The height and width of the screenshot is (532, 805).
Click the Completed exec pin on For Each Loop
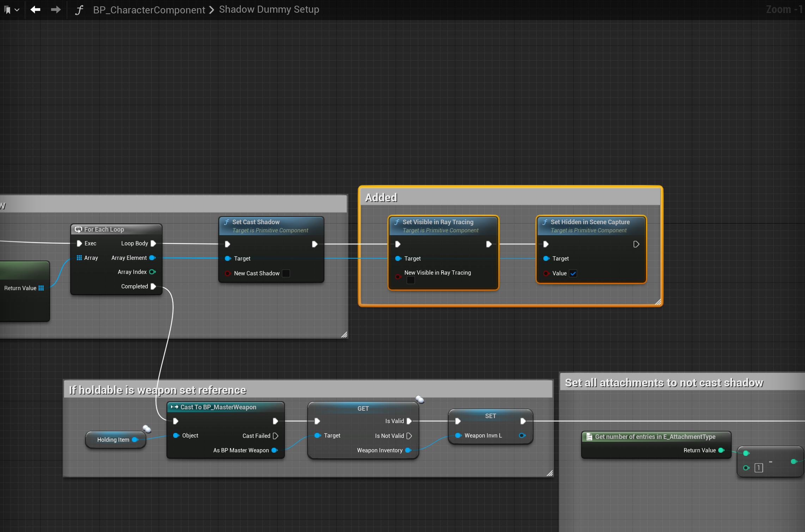pos(153,286)
